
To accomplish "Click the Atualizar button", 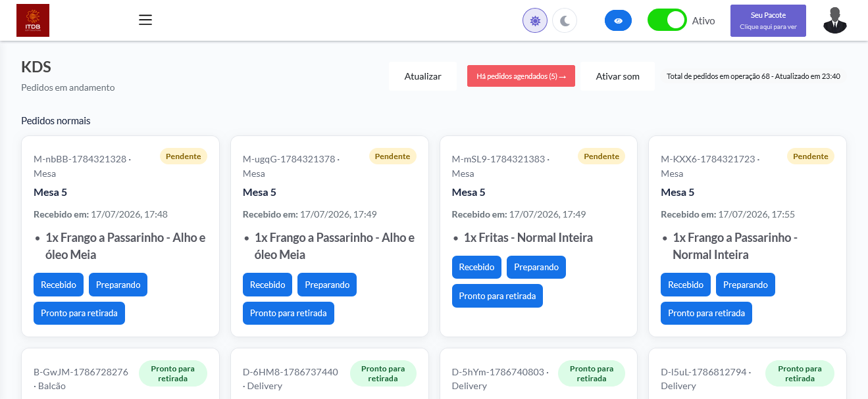I will [422, 76].
